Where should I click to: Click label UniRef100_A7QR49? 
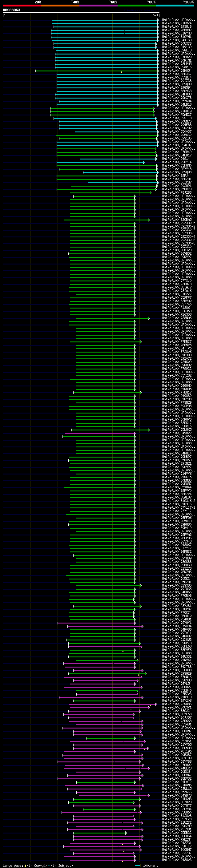(x=177, y=152)
